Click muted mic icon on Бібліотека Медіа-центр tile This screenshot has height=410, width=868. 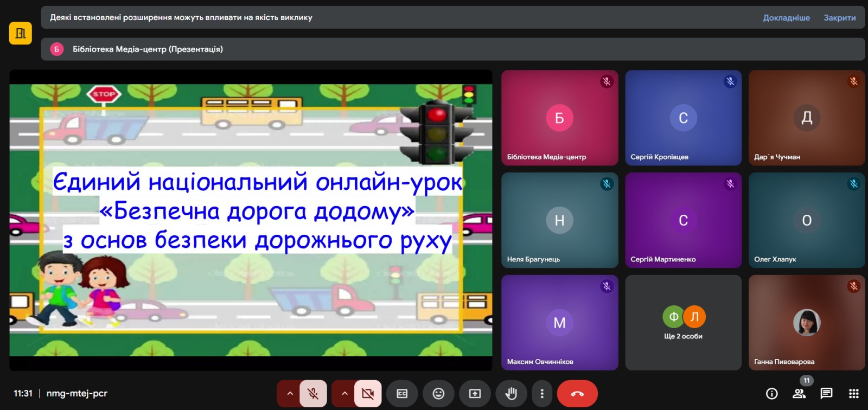(607, 81)
